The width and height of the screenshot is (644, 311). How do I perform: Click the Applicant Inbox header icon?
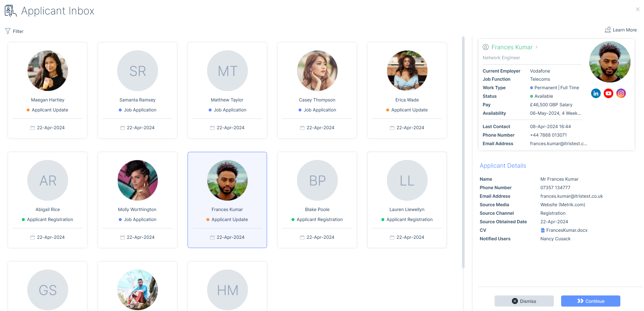(x=10, y=11)
